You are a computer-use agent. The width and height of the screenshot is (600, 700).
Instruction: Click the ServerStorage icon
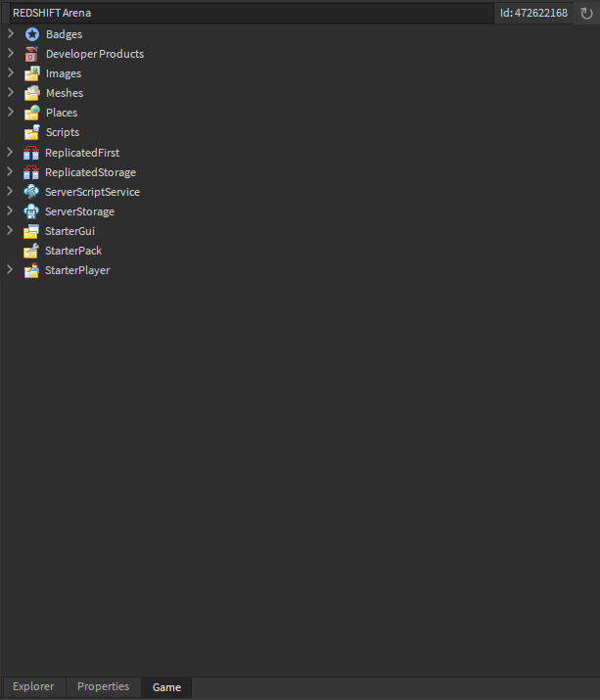(x=31, y=211)
